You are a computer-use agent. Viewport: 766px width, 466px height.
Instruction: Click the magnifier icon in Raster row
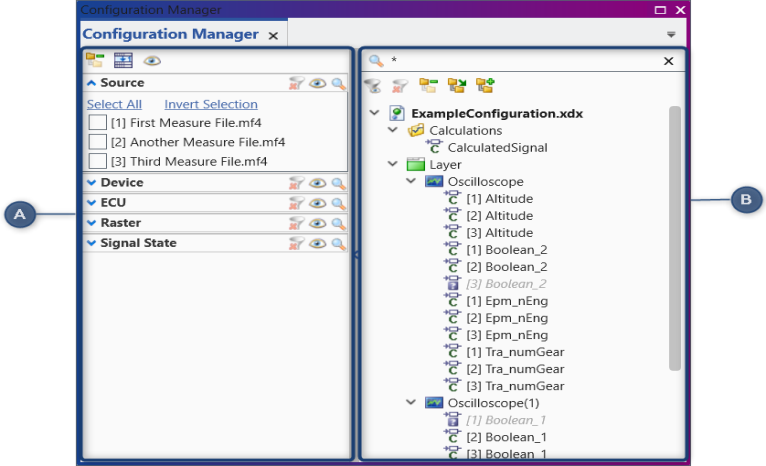339,224
